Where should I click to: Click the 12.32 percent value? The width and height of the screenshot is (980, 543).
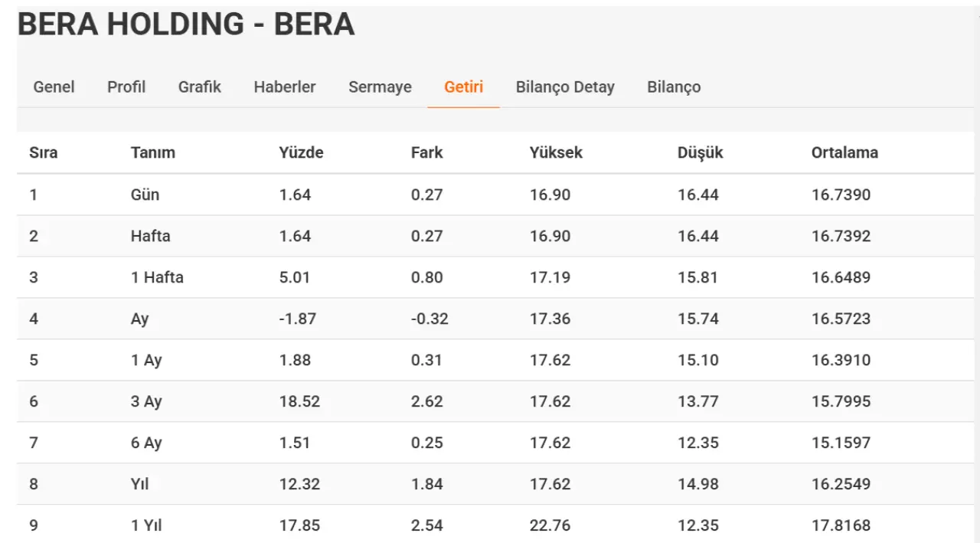299,484
